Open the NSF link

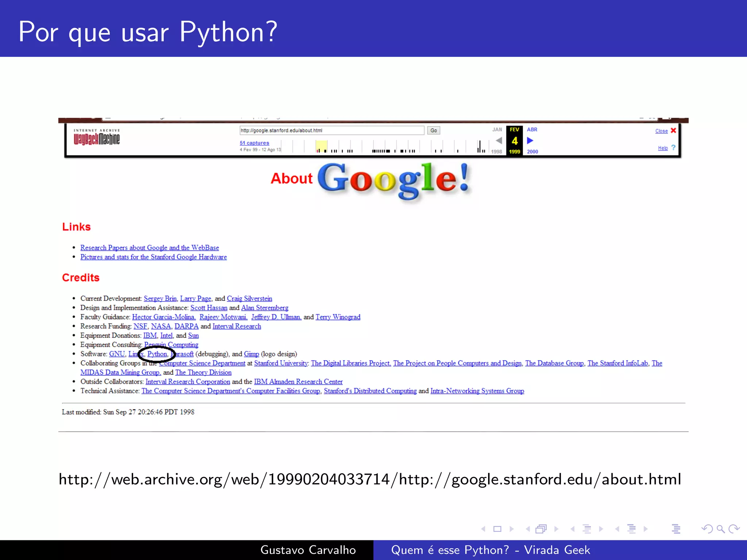coord(140,326)
